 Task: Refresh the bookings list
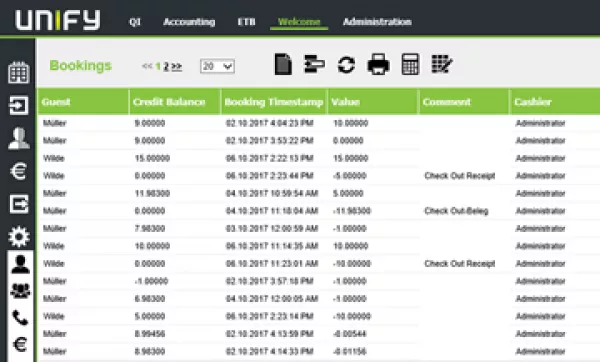point(346,64)
